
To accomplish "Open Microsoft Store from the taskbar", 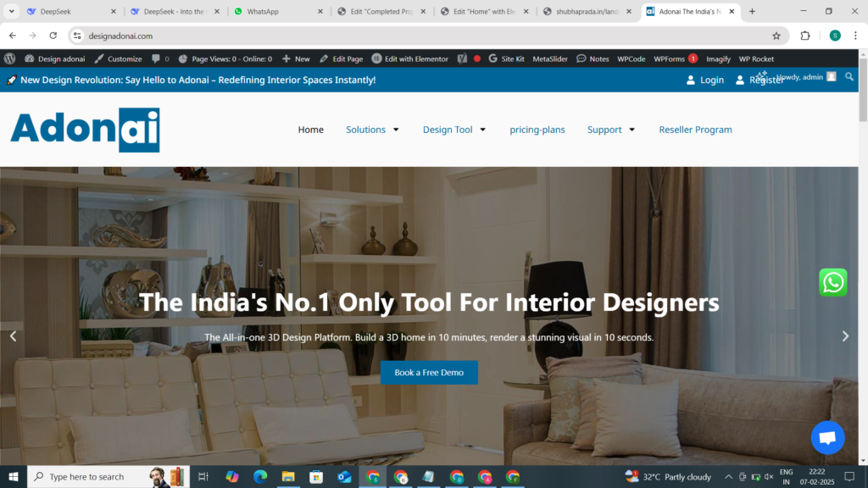I will [x=316, y=476].
